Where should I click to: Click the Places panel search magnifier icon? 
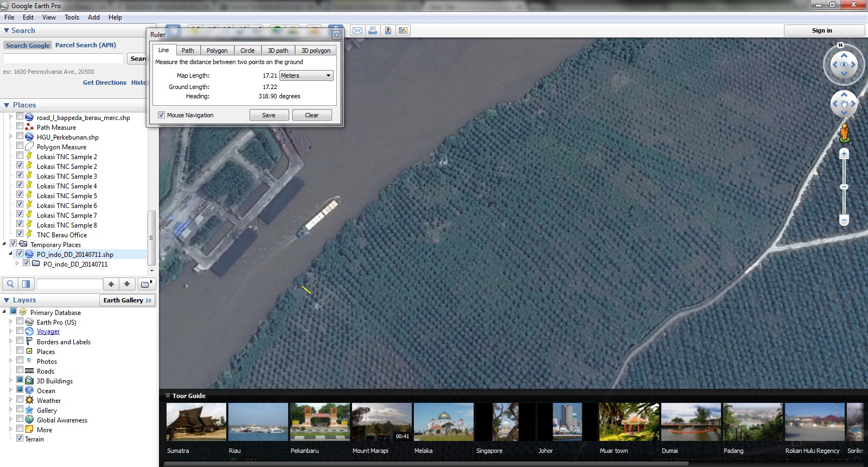[10, 284]
